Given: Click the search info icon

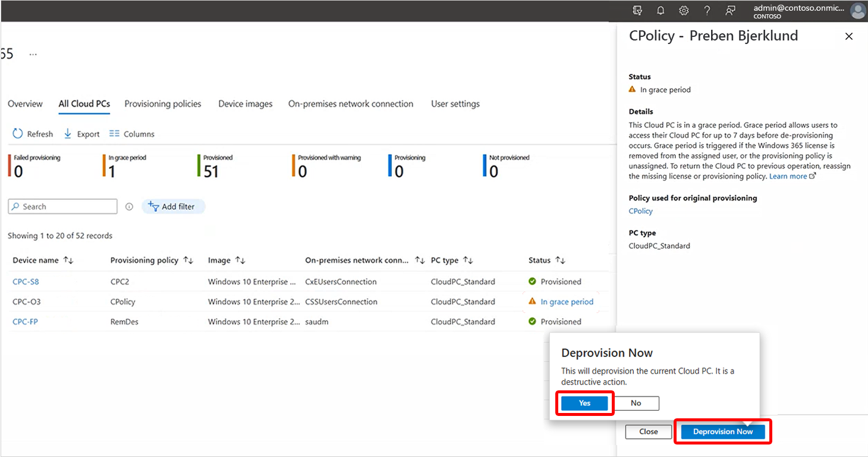Looking at the screenshot, I should tap(129, 206).
